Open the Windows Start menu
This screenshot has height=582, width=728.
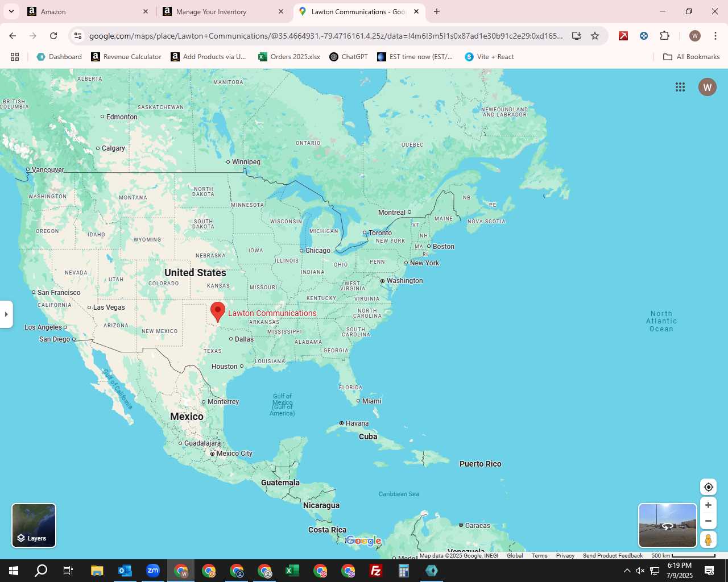tap(13, 571)
